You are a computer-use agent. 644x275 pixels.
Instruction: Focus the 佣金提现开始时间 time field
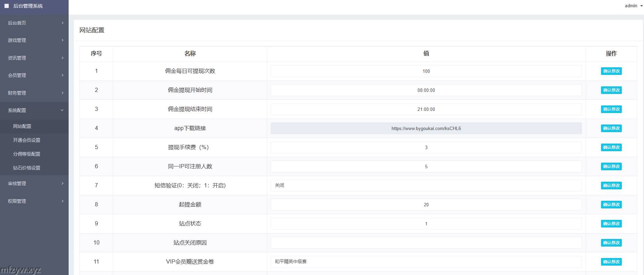426,90
